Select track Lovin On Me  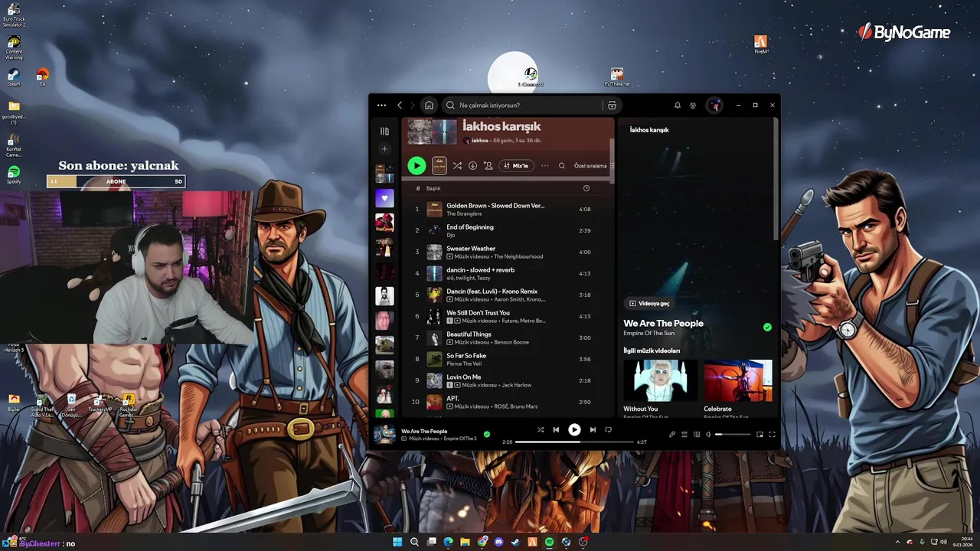[x=508, y=380]
